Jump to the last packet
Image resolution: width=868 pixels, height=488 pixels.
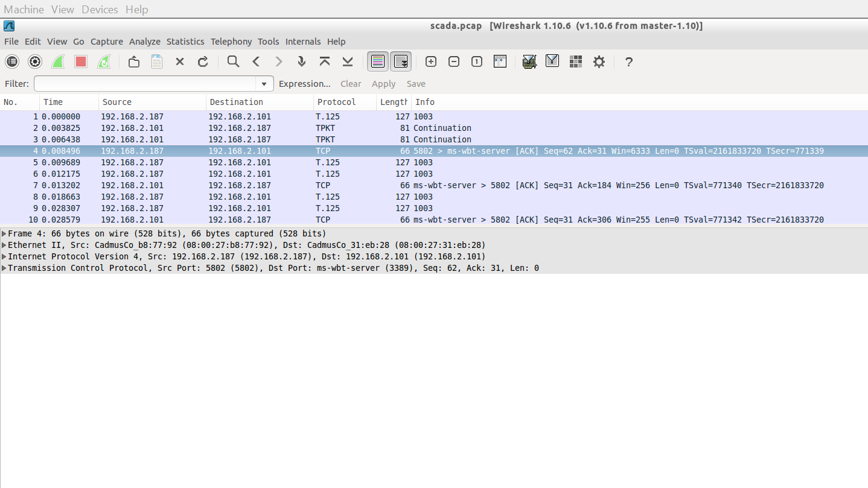click(348, 62)
